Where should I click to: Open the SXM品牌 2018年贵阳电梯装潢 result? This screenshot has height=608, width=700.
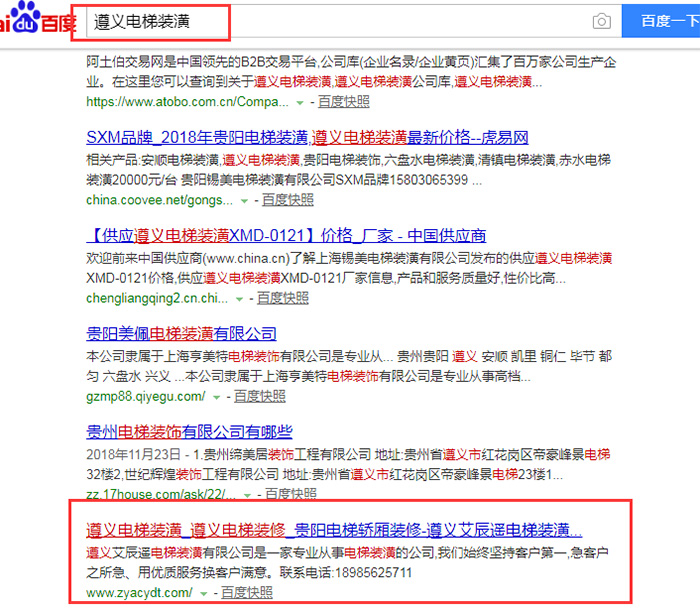(308, 138)
